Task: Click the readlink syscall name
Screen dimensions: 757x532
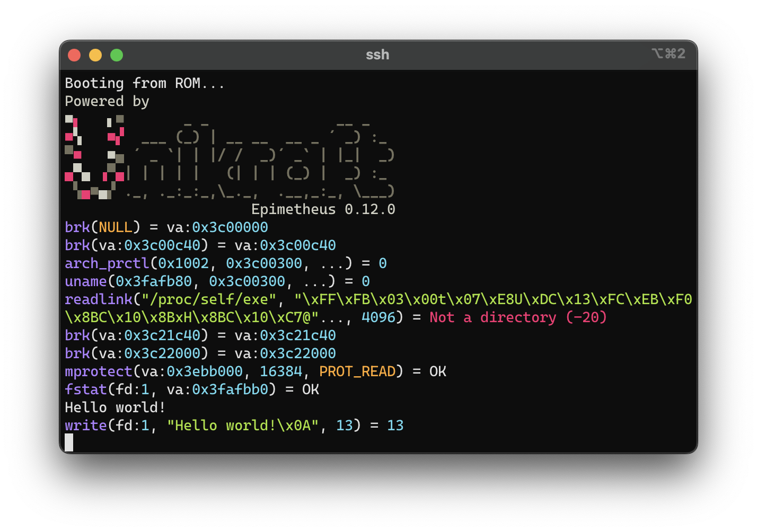Action: (x=99, y=299)
